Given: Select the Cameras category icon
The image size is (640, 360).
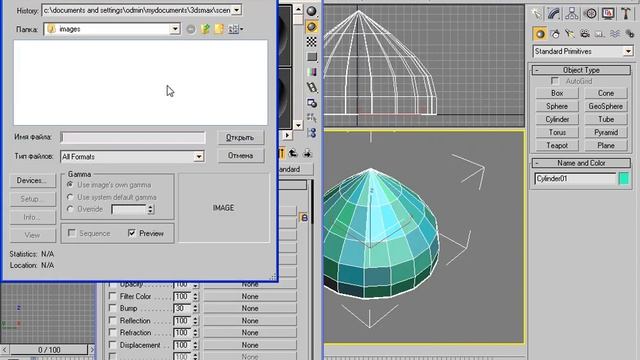Looking at the screenshot, I should click(585, 34).
